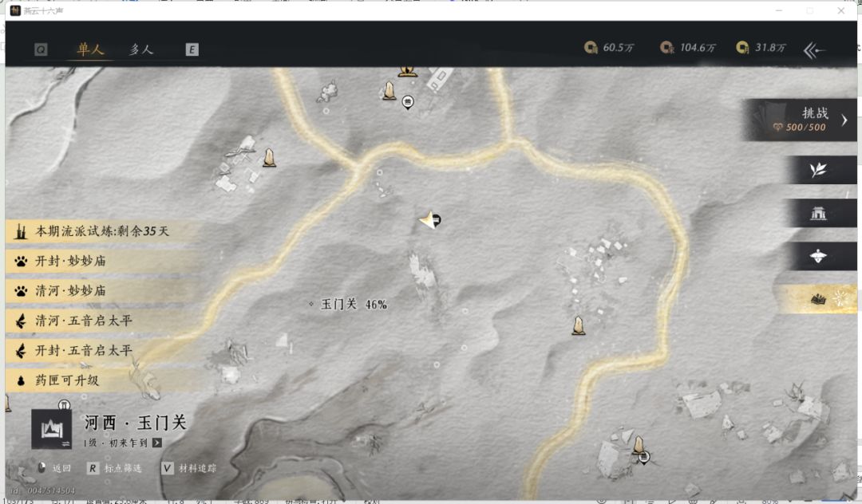
Task: Click the paw icon beside 清河·妙妙庙
Action: tap(21, 291)
